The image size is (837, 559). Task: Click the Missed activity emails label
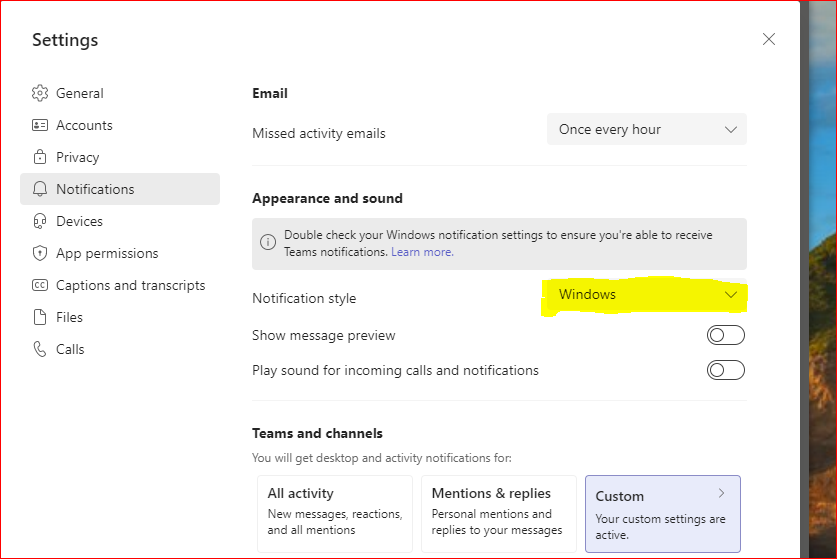pyautogui.click(x=319, y=133)
